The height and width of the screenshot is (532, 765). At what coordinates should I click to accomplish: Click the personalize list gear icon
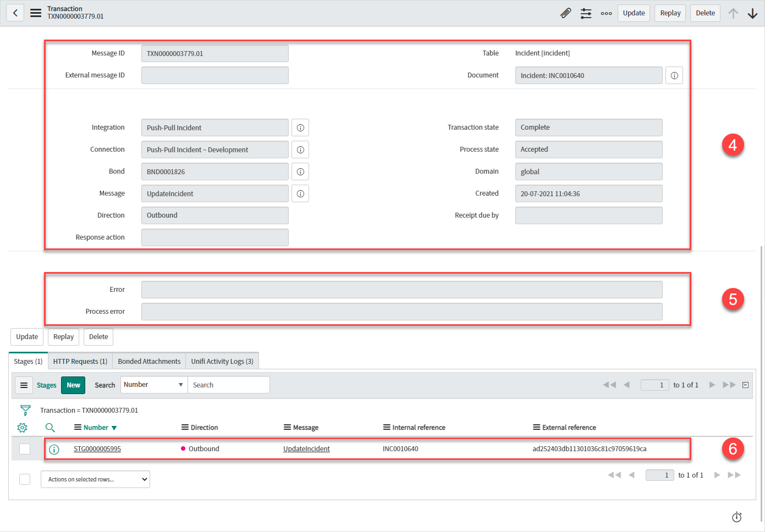(x=23, y=428)
